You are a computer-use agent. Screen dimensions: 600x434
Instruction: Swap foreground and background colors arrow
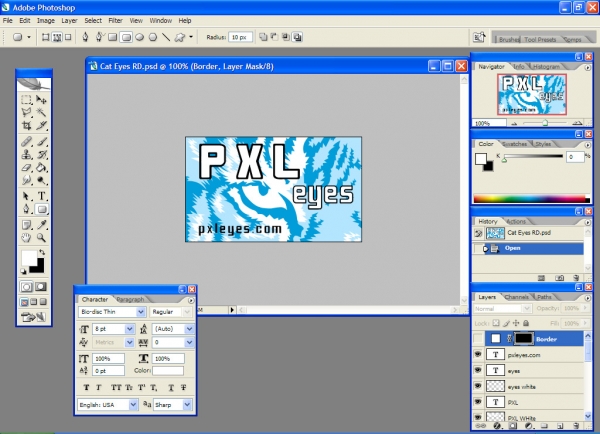pyautogui.click(x=42, y=252)
